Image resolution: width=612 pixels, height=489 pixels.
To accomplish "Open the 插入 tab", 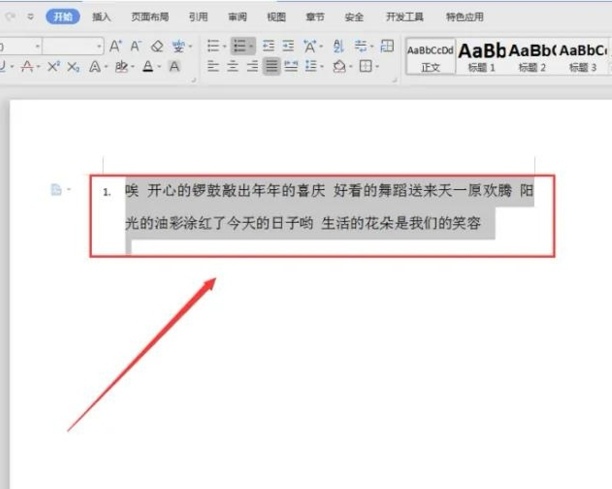I will coord(101,17).
